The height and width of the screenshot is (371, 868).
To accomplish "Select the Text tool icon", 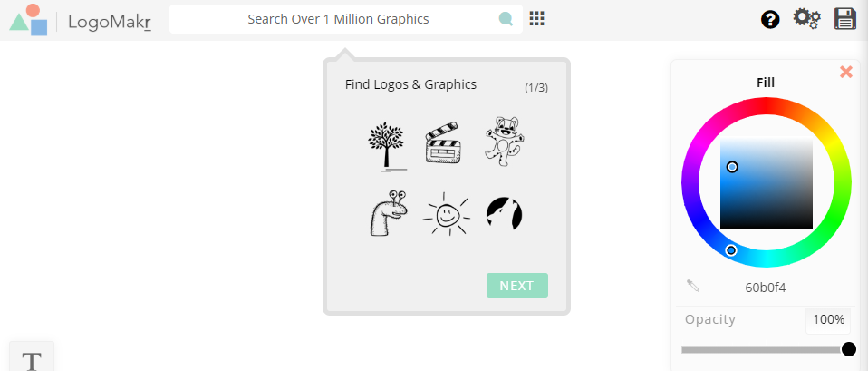I will 32,360.
